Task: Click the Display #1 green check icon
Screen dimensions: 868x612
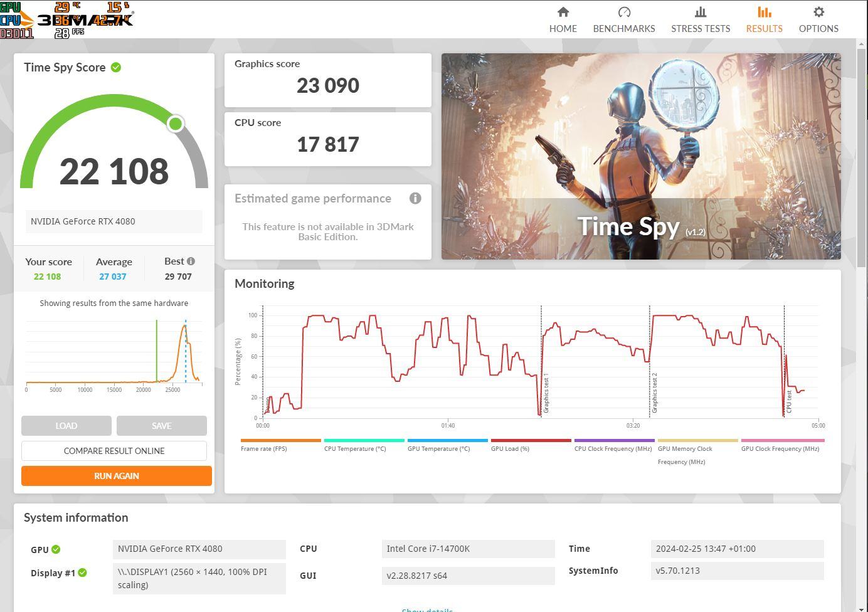Action: click(83, 572)
